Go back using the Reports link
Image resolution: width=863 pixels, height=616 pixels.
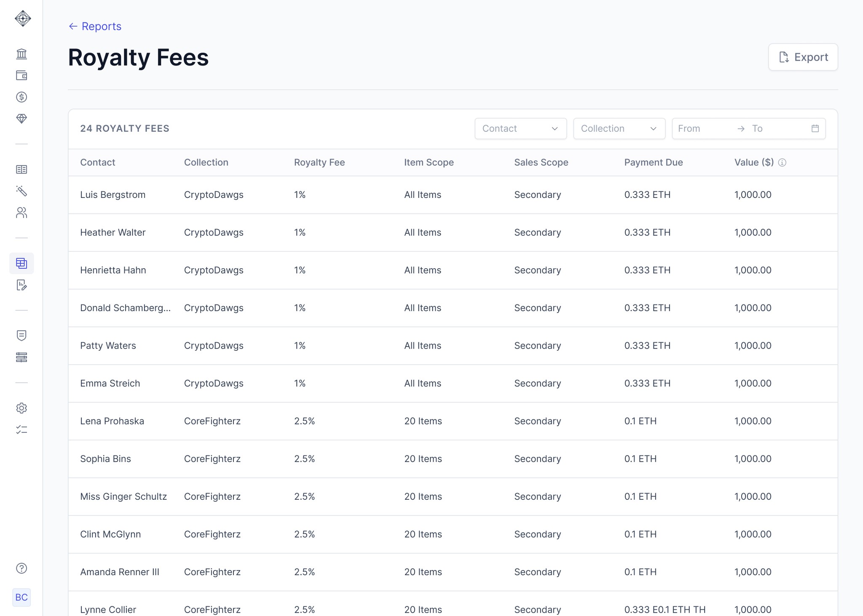tap(95, 26)
